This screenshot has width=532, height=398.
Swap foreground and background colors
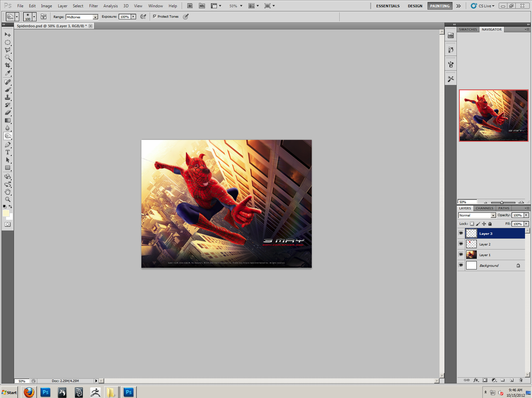(x=10, y=206)
